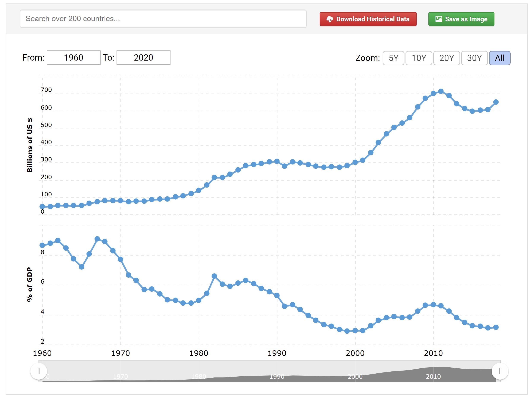Select the 5Y zoom option

(x=393, y=58)
